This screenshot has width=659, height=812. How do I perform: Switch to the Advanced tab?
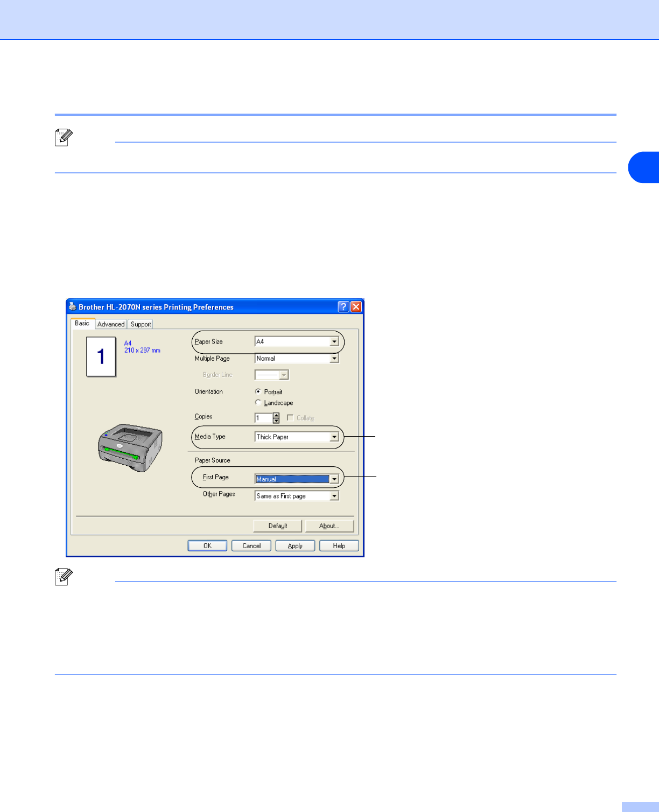tap(111, 324)
